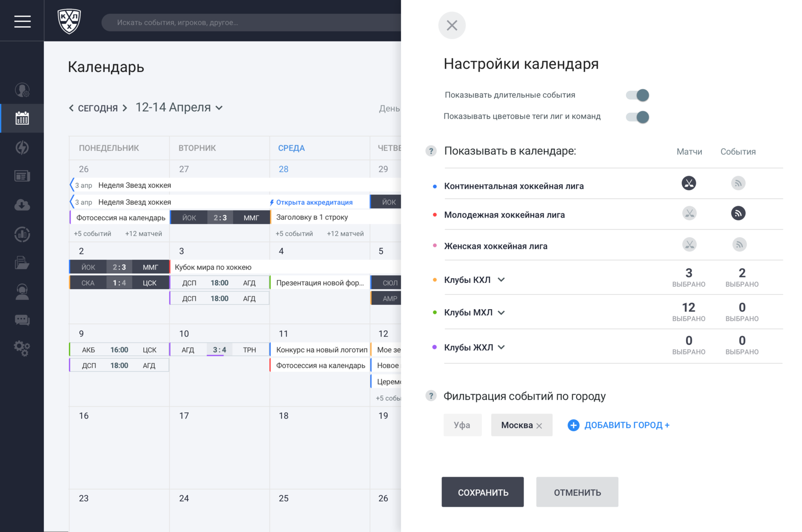The width and height of the screenshot is (802, 532).
Task: Expand the Клубы МХЛ list
Action: pyautogui.click(x=501, y=313)
